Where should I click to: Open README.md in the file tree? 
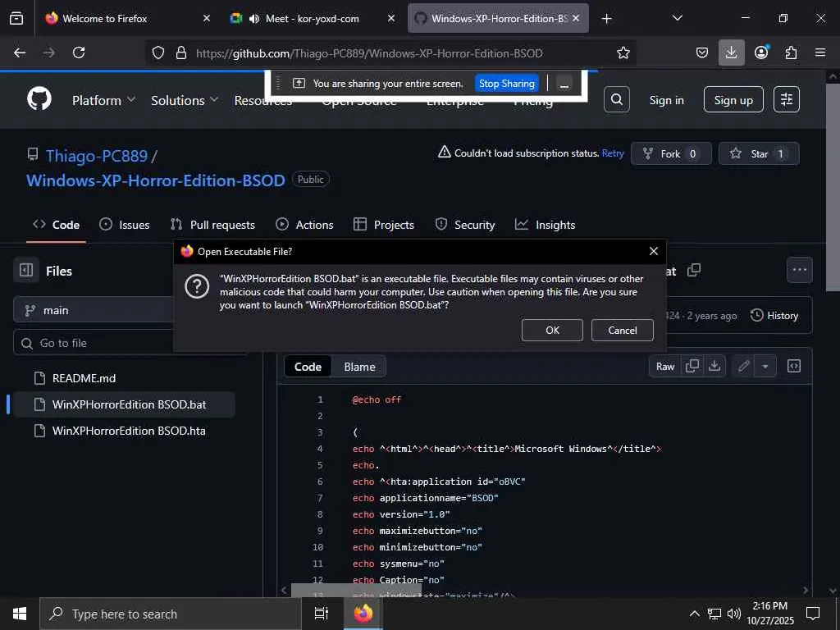pos(84,378)
